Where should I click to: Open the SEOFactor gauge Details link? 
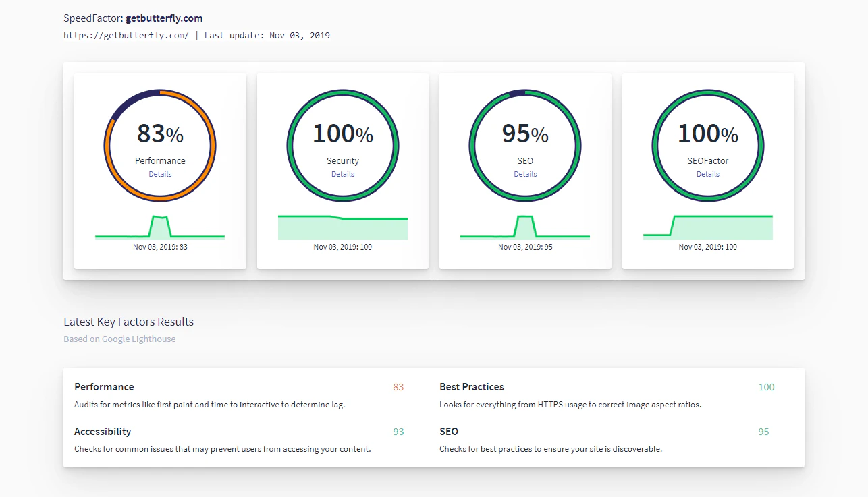[x=707, y=174]
